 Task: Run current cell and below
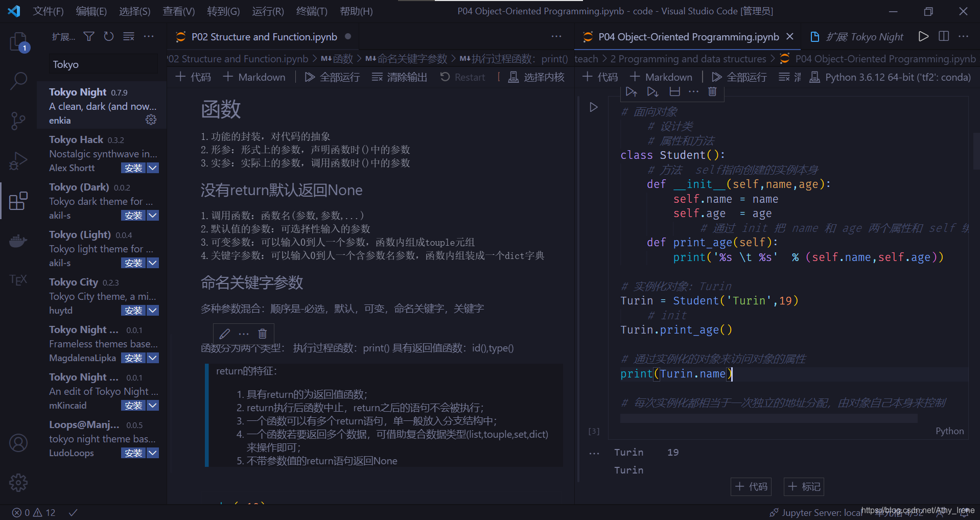point(652,91)
